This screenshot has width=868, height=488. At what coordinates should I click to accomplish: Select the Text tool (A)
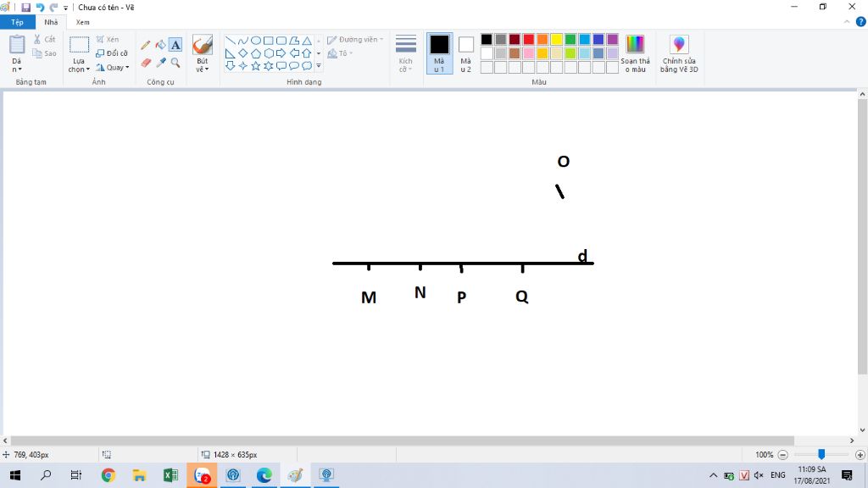(x=175, y=45)
